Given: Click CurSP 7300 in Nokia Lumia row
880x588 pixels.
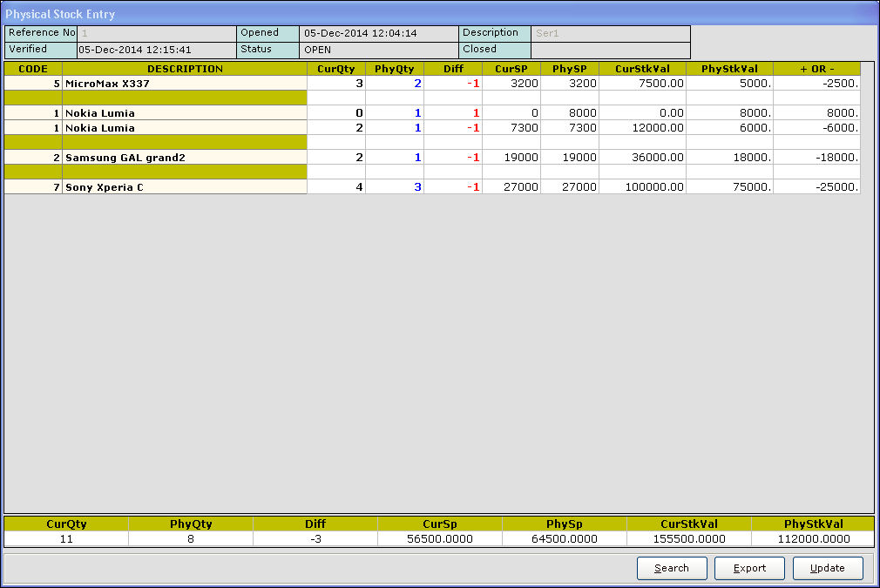Looking at the screenshot, I should coord(511,128).
